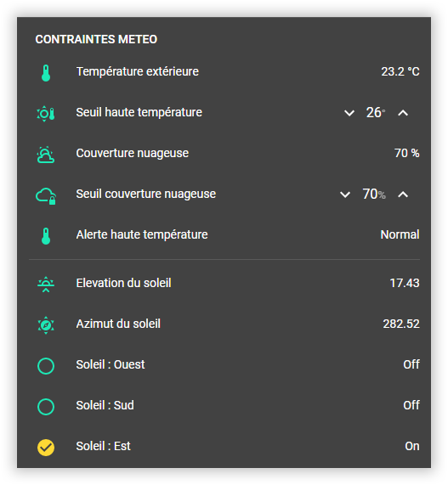The width and height of the screenshot is (448, 485).
Task: Increase Seuil haute température with up chevron
Action: 403,113
